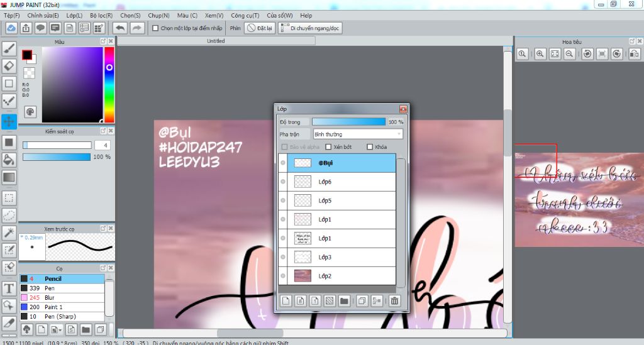Click the black foreground color swatch

tap(27, 55)
